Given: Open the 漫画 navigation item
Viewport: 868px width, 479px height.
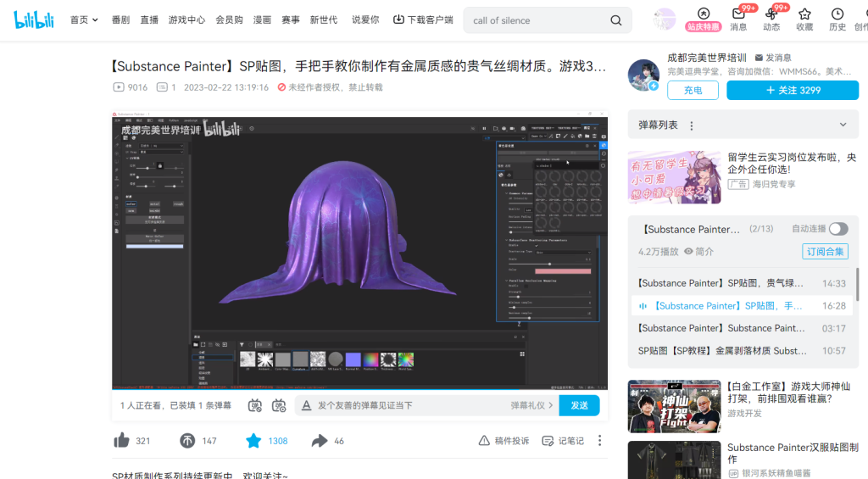Looking at the screenshot, I should point(263,20).
